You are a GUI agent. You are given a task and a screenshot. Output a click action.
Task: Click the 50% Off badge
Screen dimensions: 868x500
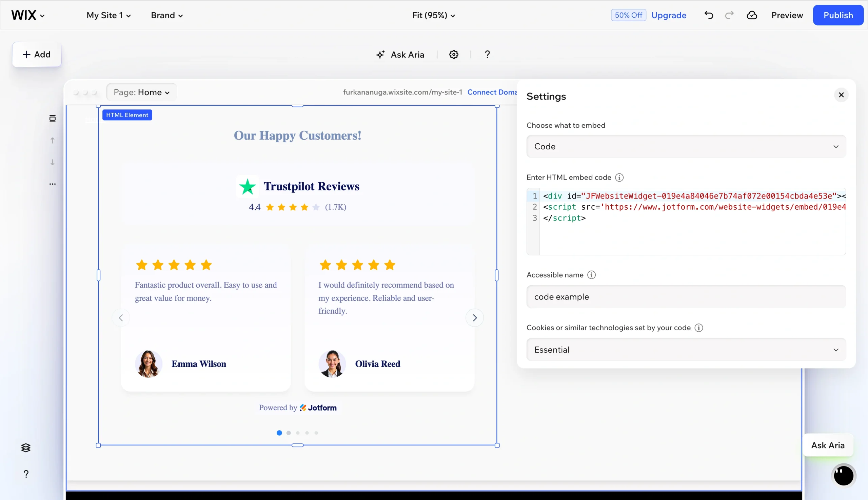628,15
